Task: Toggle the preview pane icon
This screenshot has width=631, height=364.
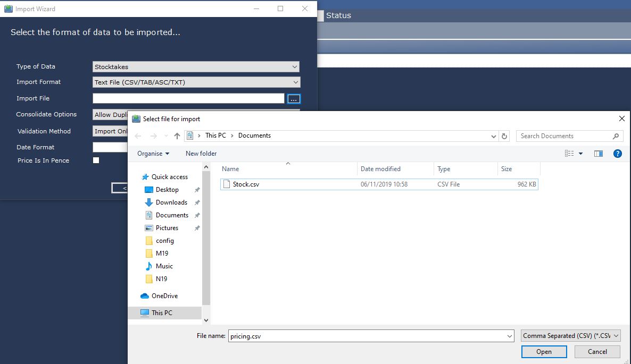Action: pyautogui.click(x=599, y=154)
